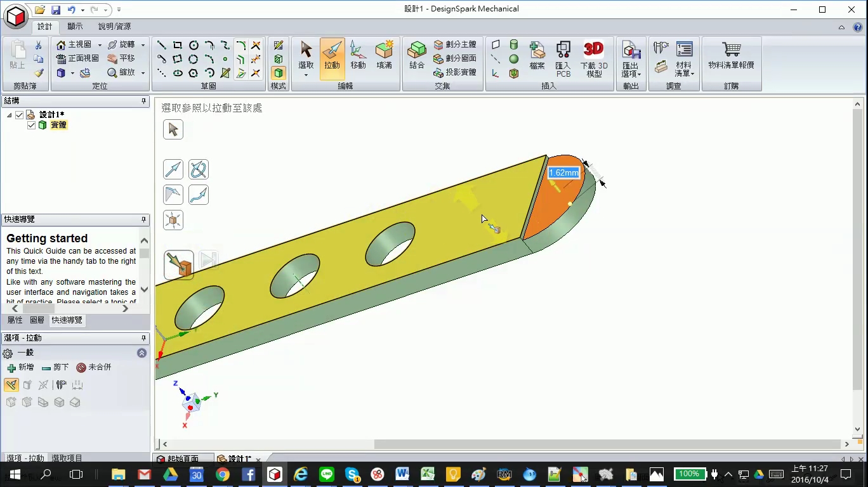Insert a 檔案 (File) component

point(537,56)
